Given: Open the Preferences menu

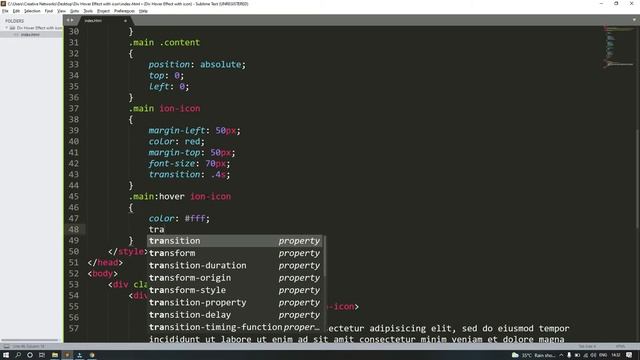Looking at the screenshot, I should pyautogui.click(x=124, y=11).
